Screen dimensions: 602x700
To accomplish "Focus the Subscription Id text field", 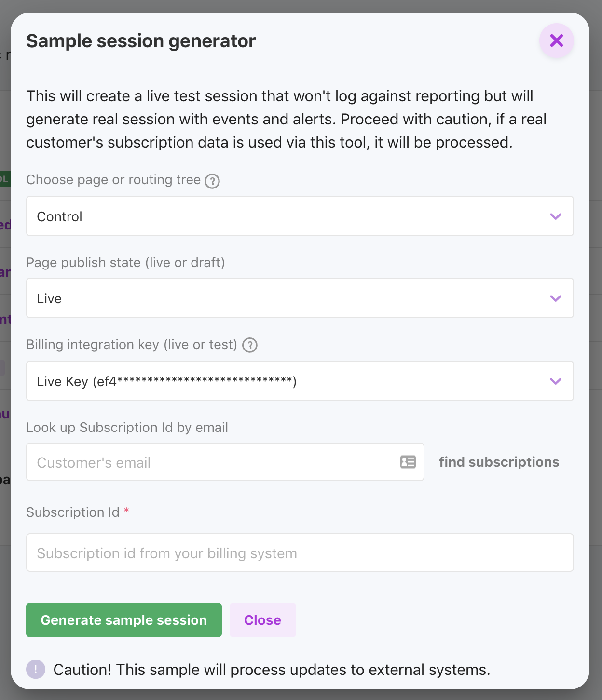I will click(x=300, y=553).
